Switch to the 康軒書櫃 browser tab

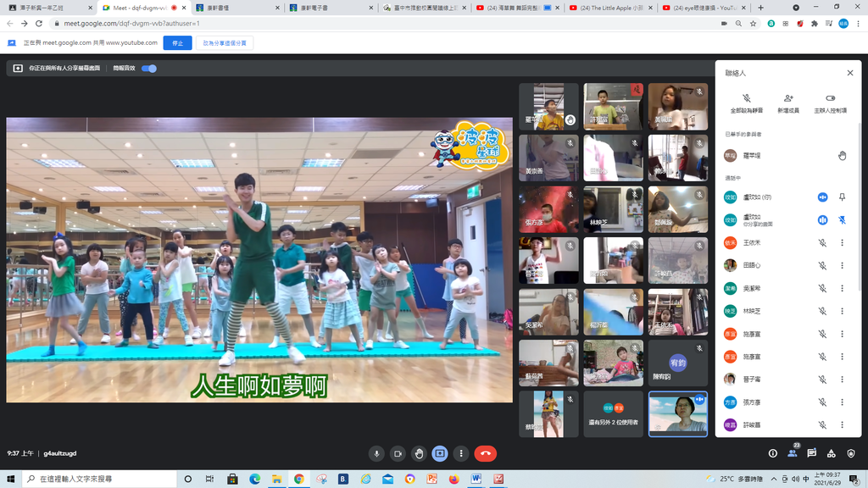tap(236, 8)
